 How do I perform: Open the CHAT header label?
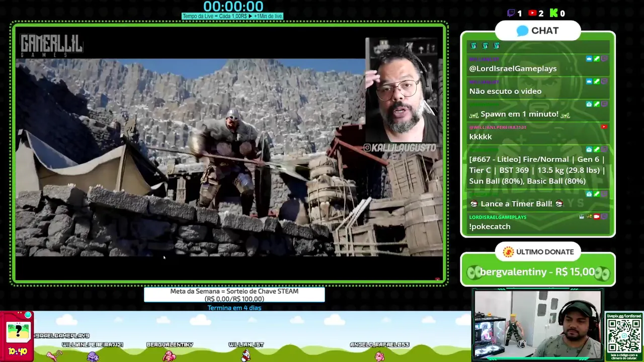545,31
